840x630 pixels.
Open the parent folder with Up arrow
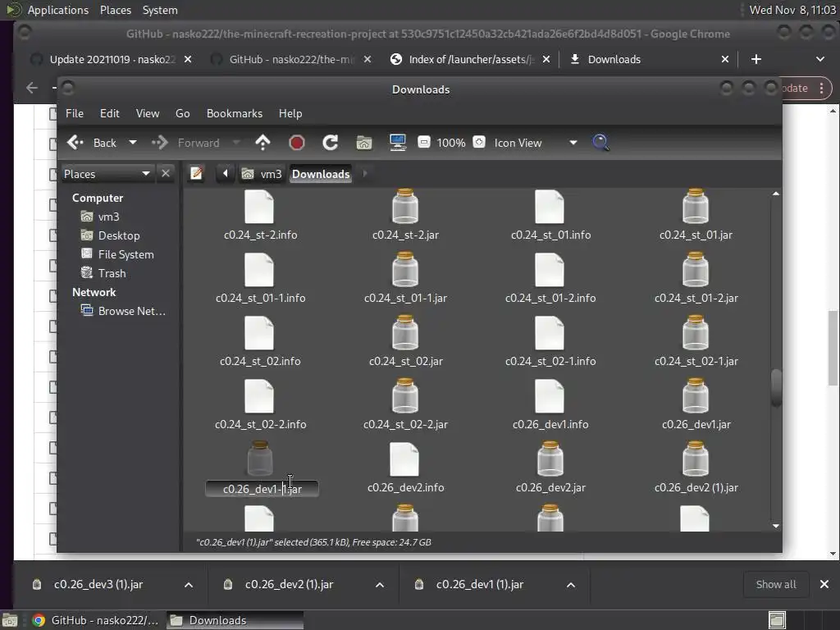[x=262, y=143]
